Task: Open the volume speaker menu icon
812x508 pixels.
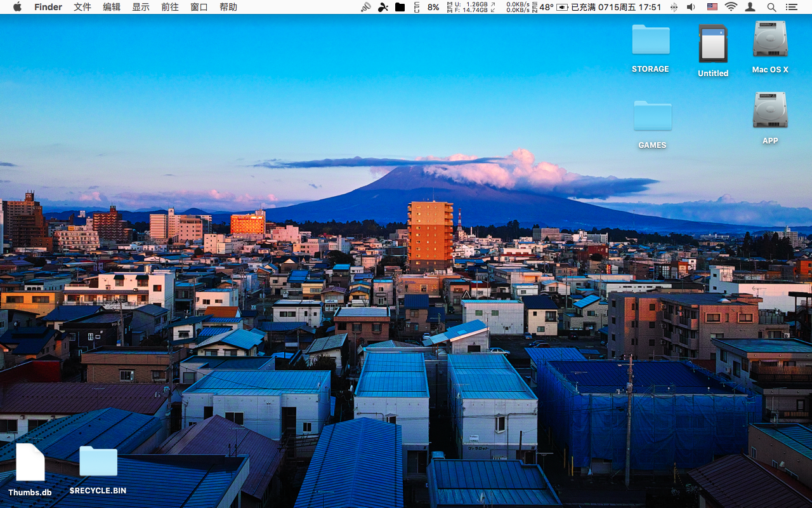Action: coord(691,7)
